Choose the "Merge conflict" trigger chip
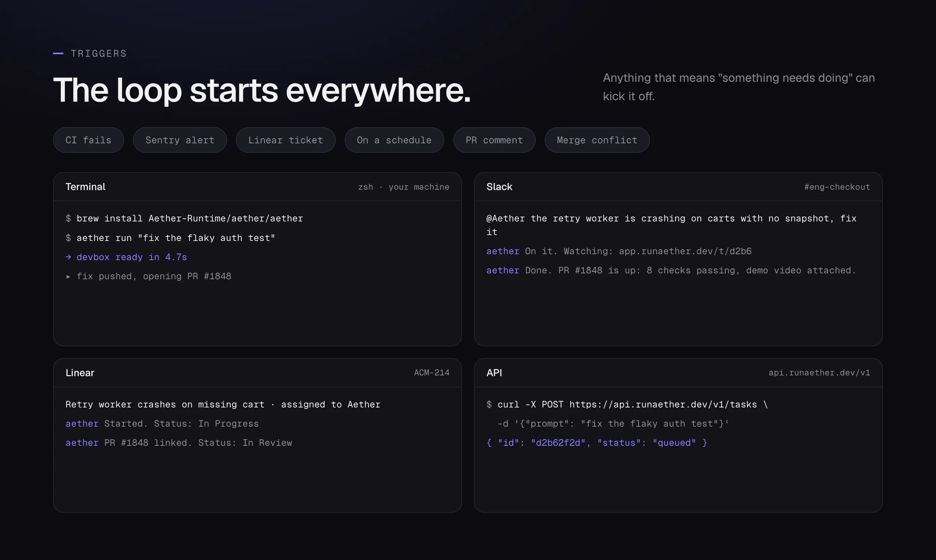936x560 pixels. (x=597, y=140)
